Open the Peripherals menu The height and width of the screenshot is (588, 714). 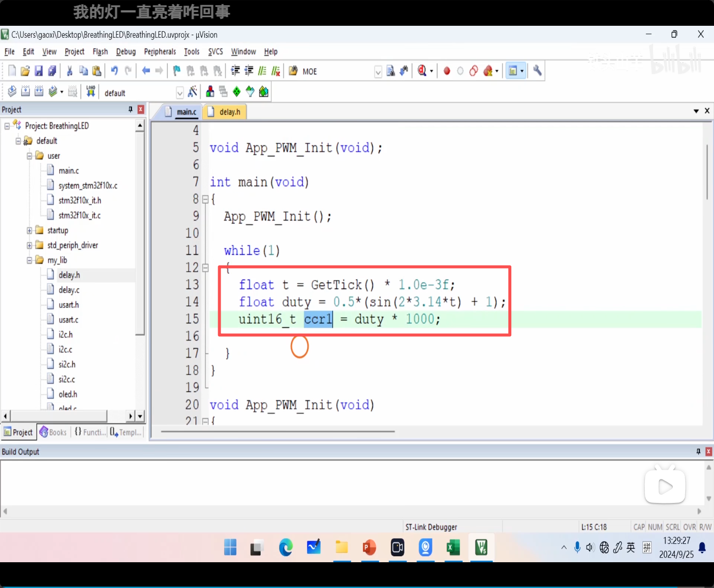(160, 52)
